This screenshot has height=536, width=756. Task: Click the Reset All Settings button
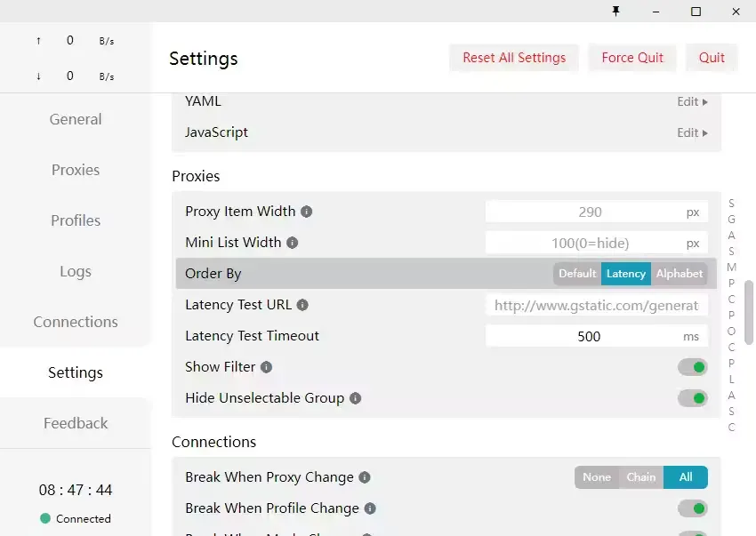(x=514, y=58)
